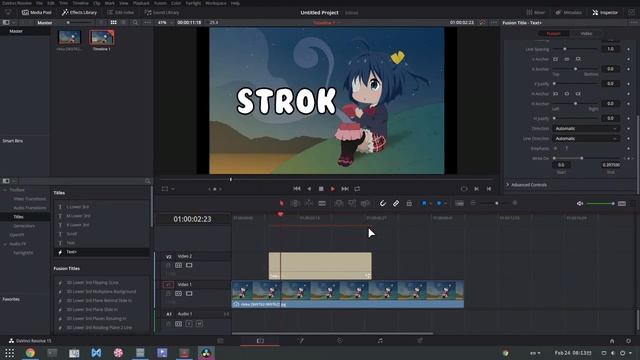Screen dimensions: 640x360
Task: Open the Line Direction dropdown
Action: click(x=586, y=139)
